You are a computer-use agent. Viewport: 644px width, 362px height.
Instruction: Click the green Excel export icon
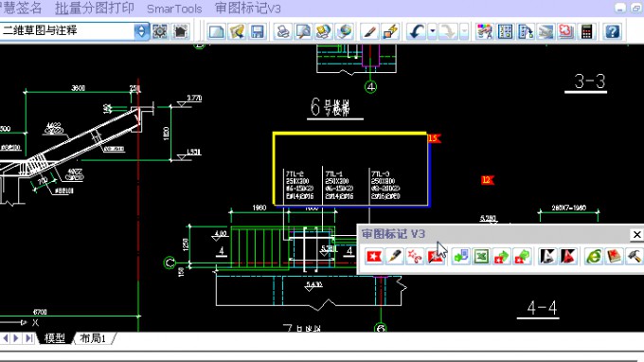[481, 257]
